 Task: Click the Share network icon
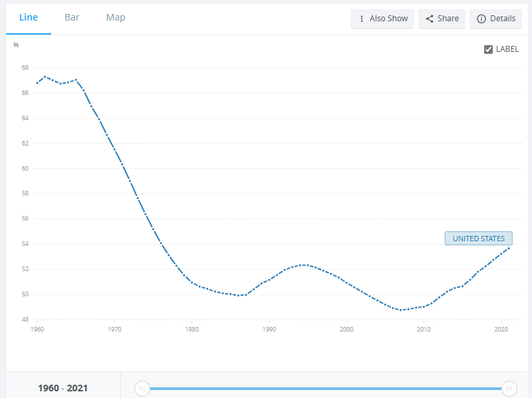click(x=430, y=19)
